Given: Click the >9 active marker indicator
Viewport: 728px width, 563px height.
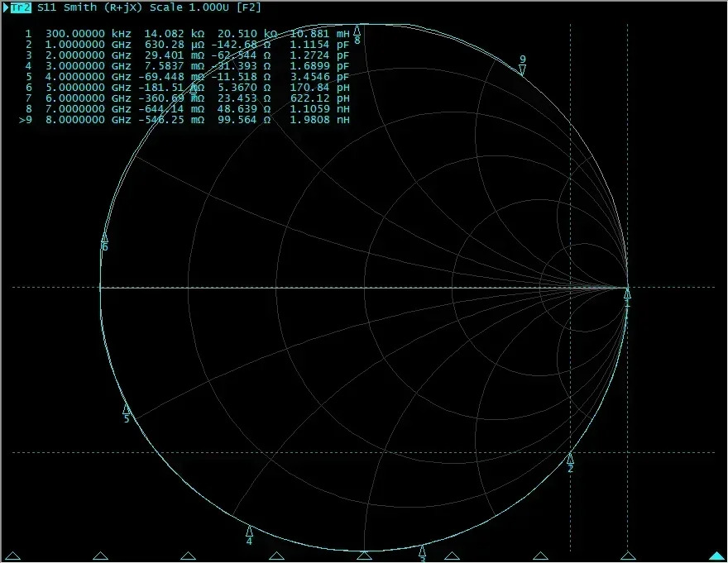Looking at the screenshot, I should coord(25,119).
